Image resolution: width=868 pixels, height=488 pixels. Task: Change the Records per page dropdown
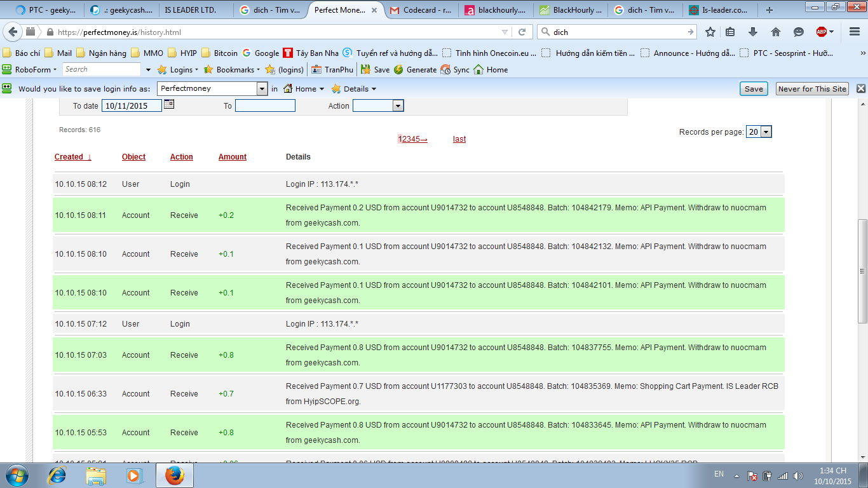tap(759, 132)
